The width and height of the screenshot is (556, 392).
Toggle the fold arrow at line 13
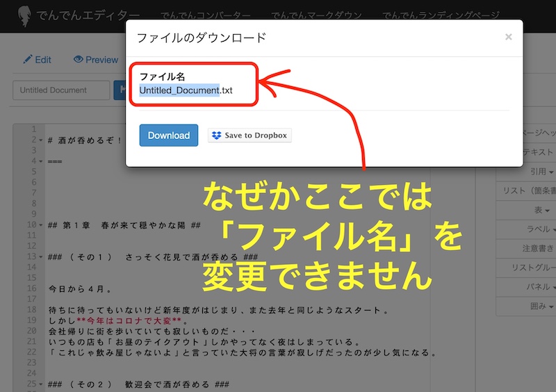pos(42,257)
